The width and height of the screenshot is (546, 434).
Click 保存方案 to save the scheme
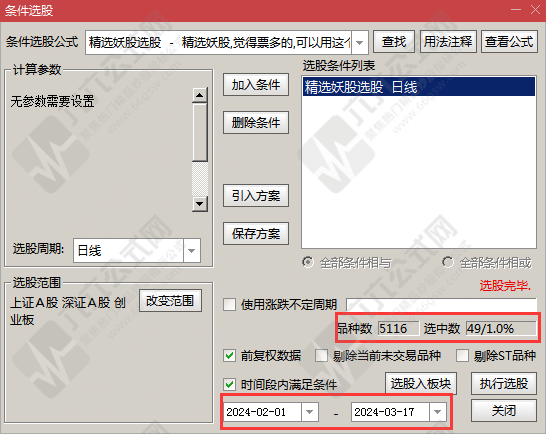point(256,233)
